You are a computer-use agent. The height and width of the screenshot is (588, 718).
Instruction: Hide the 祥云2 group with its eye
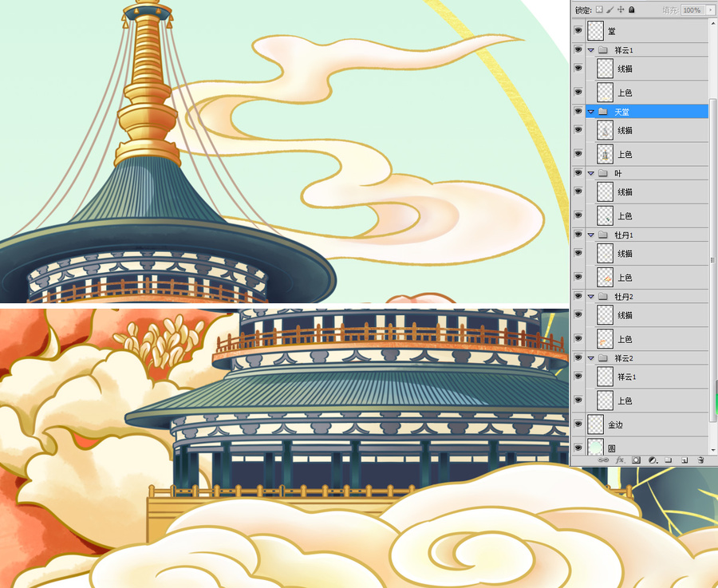(x=578, y=357)
